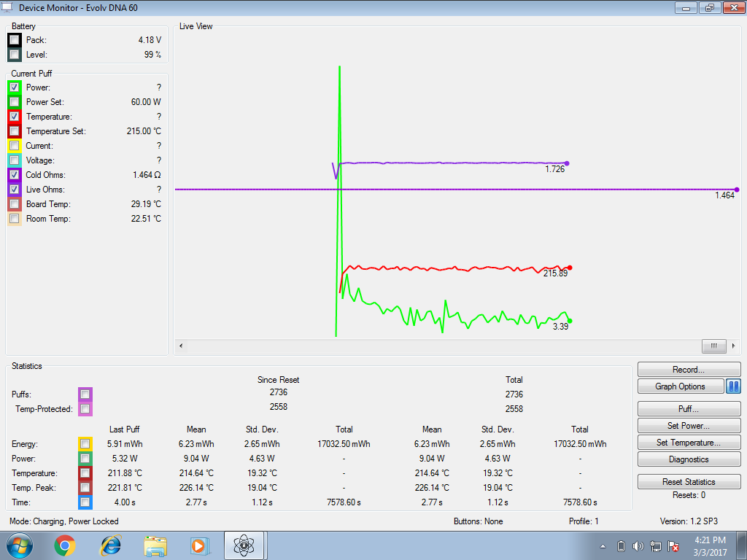Screen dimensions: 747x560
Task: Click the pause button beside Graph Options
Action: pyautogui.click(x=734, y=386)
